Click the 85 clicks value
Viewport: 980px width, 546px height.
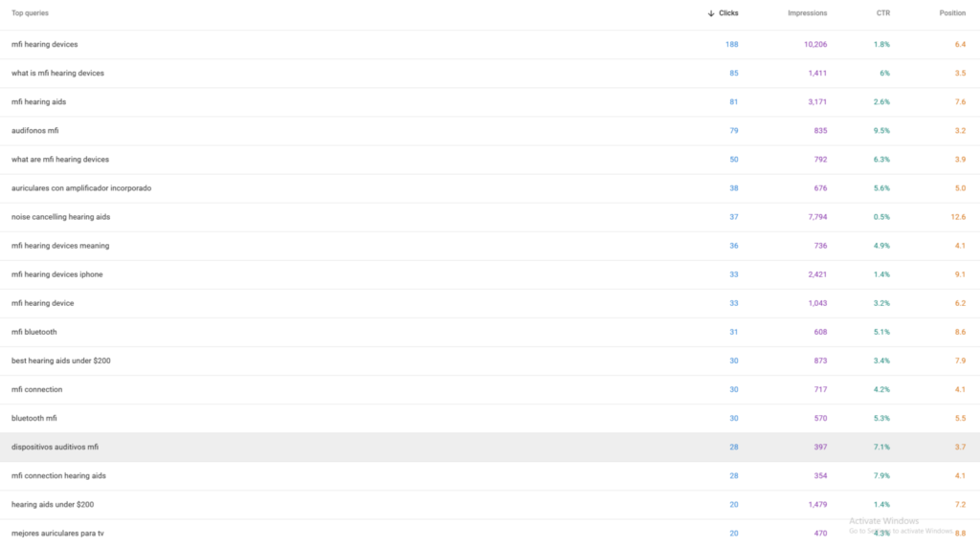[x=734, y=73]
